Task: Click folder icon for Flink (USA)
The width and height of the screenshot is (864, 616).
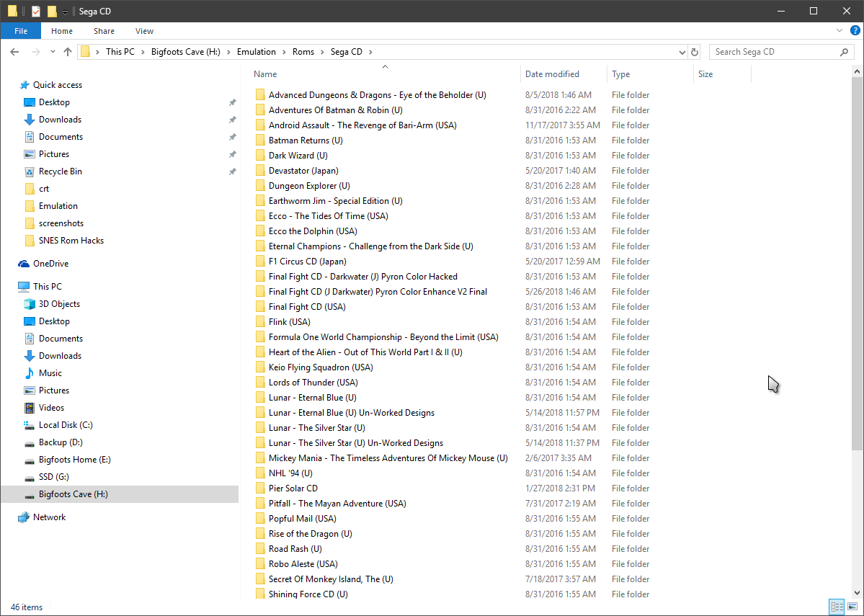Action: tap(260, 322)
